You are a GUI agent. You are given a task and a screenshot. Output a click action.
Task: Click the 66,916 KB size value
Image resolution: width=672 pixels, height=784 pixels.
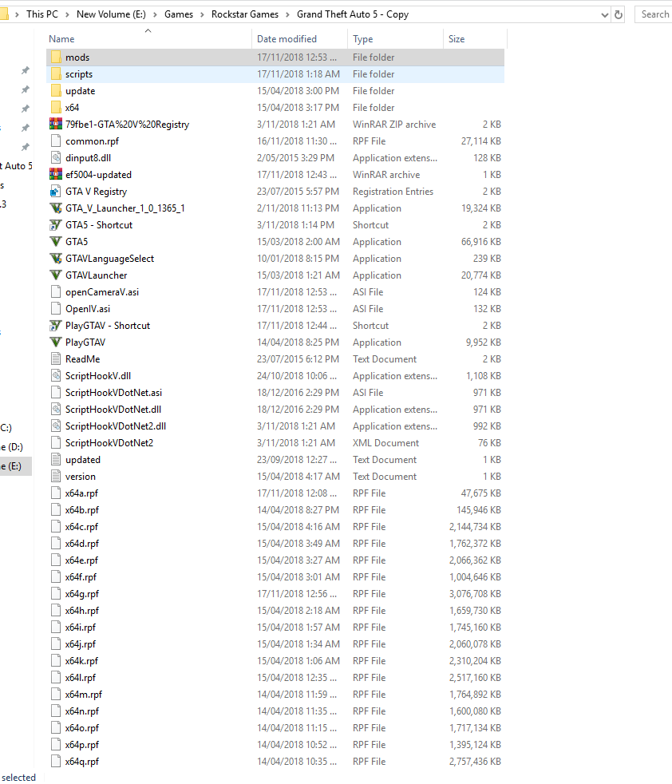tap(481, 241)
